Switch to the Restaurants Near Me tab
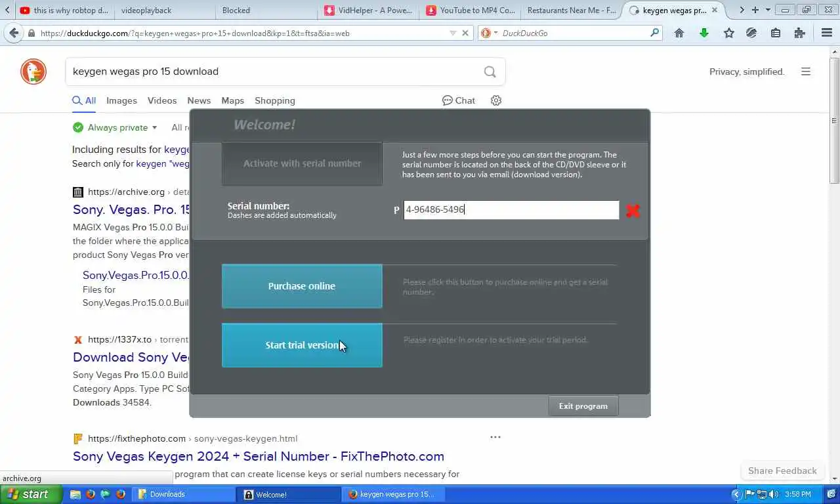The width and height of the screenshot is (840, 504). pos(571,10)
